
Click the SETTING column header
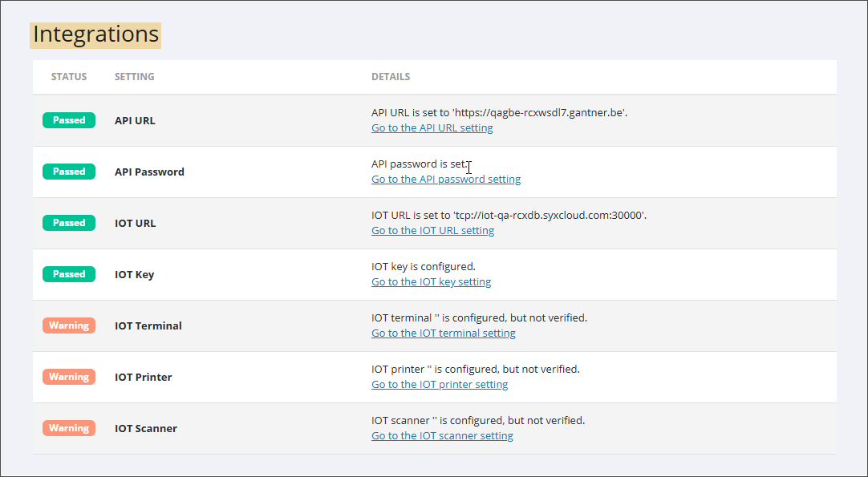point(135,77)
